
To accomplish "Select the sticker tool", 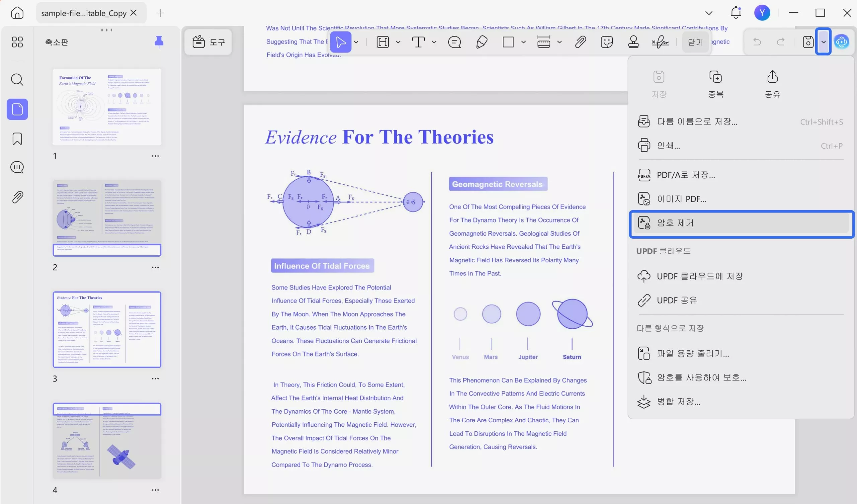I will (607, 42).
